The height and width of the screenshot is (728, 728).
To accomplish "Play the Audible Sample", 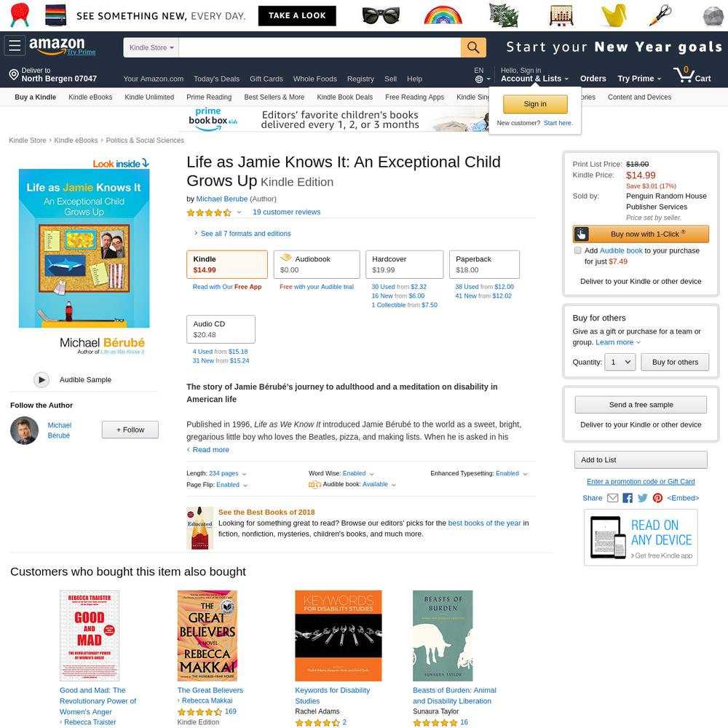I will pos(41,380).
